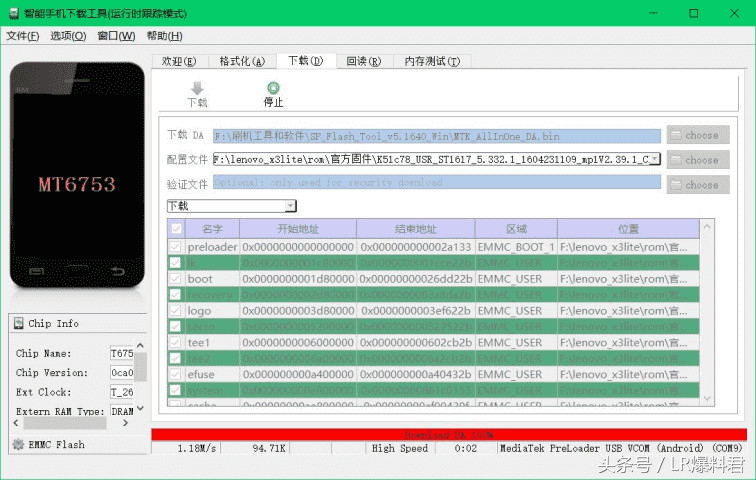Click the 位置 column header
Screen dimensions: 756x480
point(628,228)
